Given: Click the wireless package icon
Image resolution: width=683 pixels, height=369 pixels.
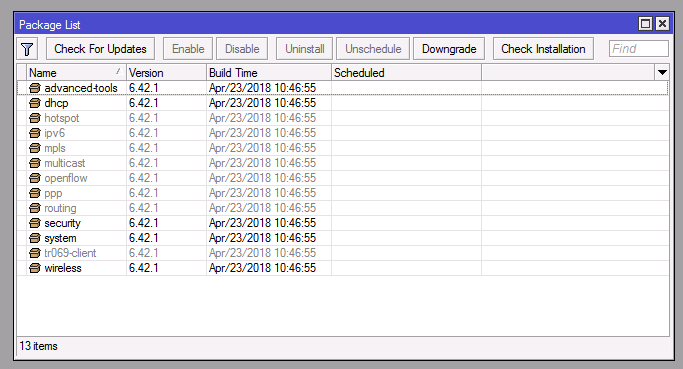Looking at the screenshot, I should click(35, 268).
